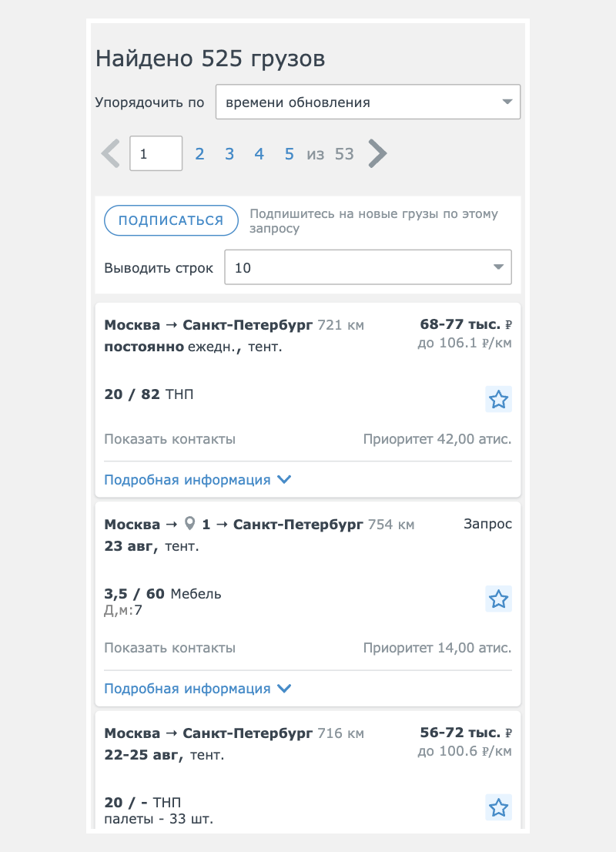Open the sort order dropdown
The image size is (616, 852).
368,102
